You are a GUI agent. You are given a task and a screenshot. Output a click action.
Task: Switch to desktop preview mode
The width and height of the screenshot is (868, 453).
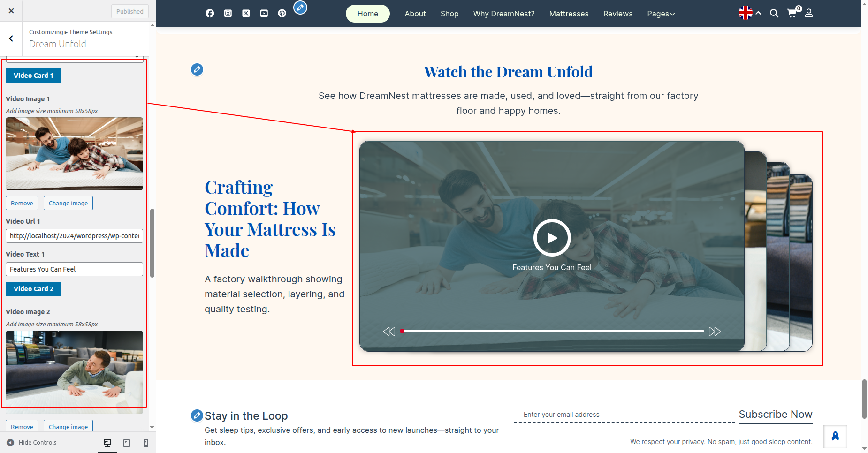tap(107, 443)
